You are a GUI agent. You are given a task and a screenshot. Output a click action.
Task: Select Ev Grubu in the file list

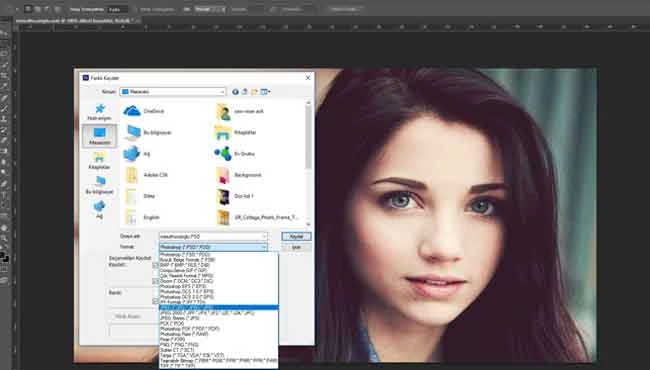click(x=235, y=154)
